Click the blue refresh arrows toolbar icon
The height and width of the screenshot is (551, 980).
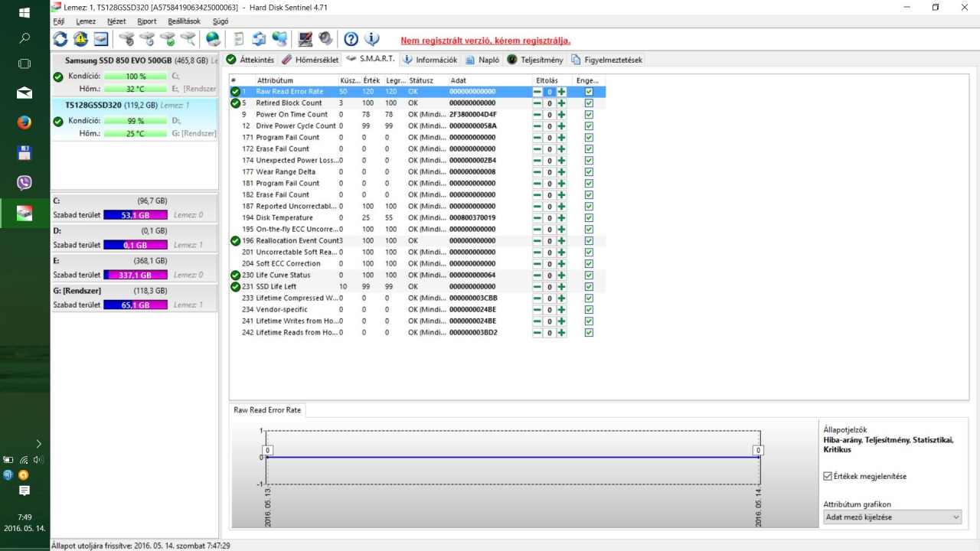[x=60, y=39]
